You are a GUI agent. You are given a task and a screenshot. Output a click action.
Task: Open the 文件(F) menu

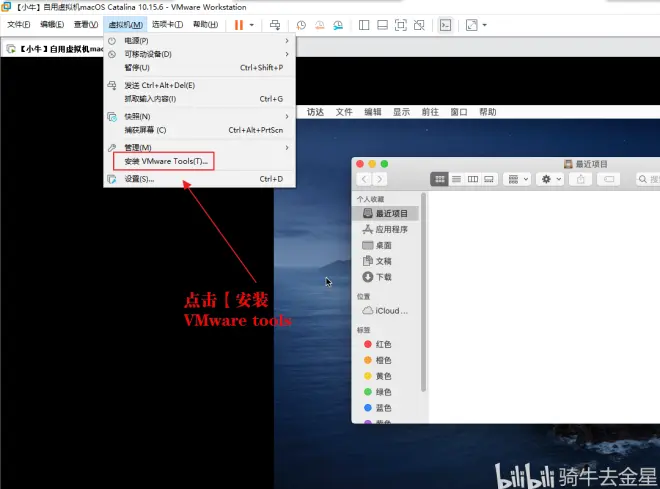point(19,24)
